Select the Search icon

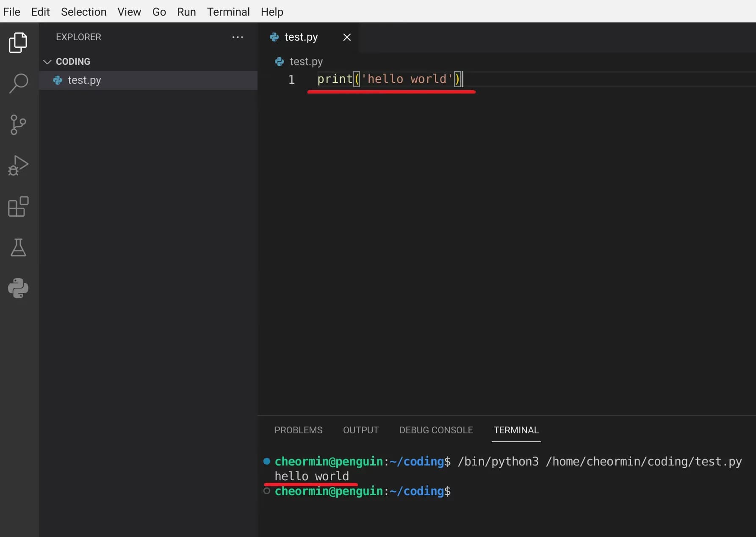18,83
